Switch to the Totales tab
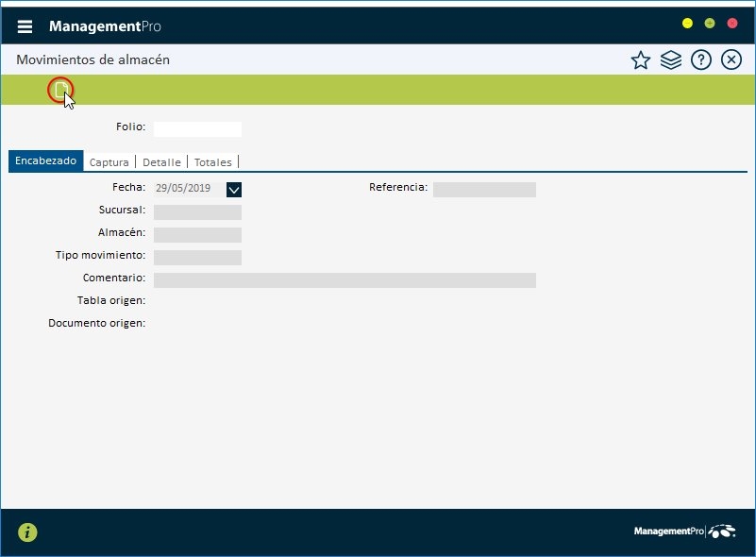The width and height of the screenshot is (756, 557). (x=213, y=162)
